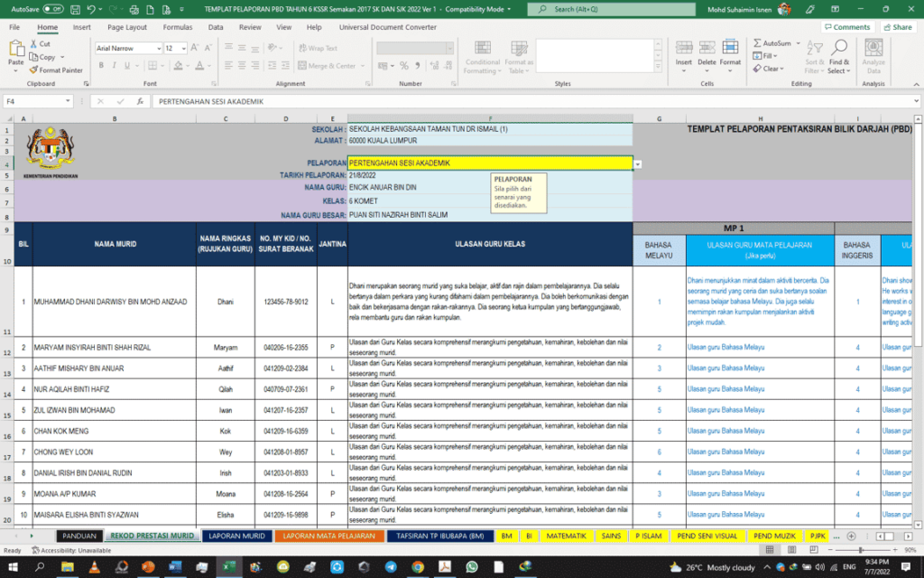
Task: Open the Find & Select tool
Action: point(838,56)
